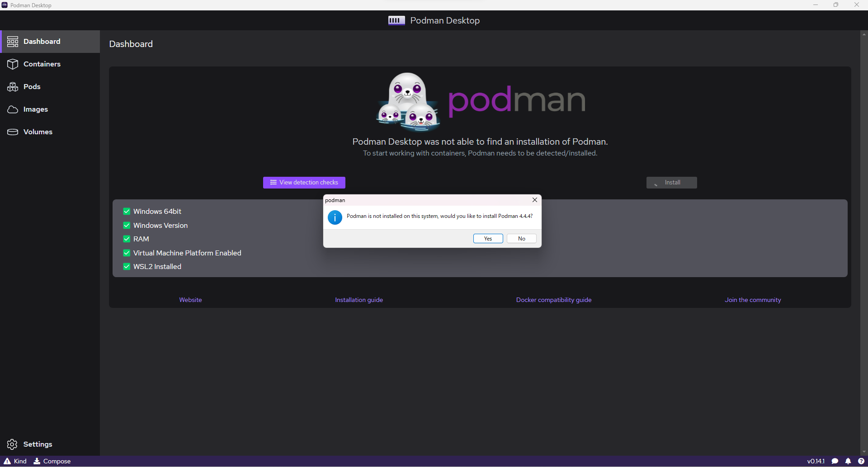The width and height of the screenshot is (868, 467).
Task: Open notifications bell in status bar
Action: point(848,461)
